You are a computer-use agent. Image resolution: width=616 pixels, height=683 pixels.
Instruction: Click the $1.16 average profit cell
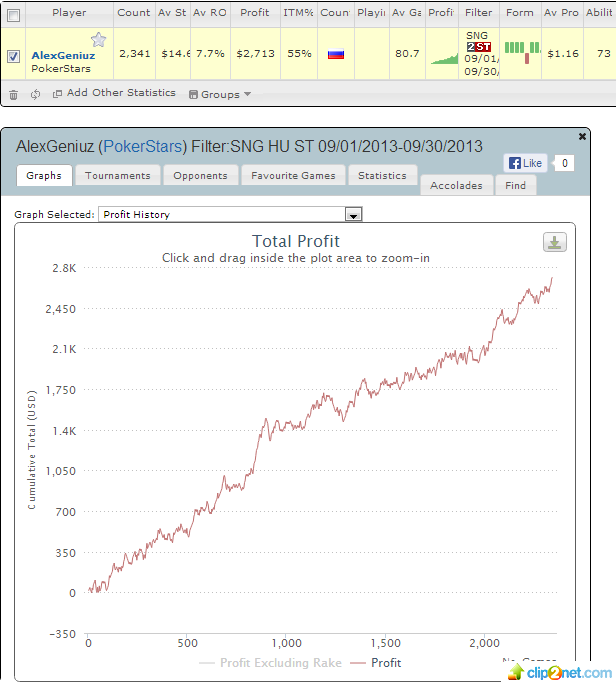point(563,54)
